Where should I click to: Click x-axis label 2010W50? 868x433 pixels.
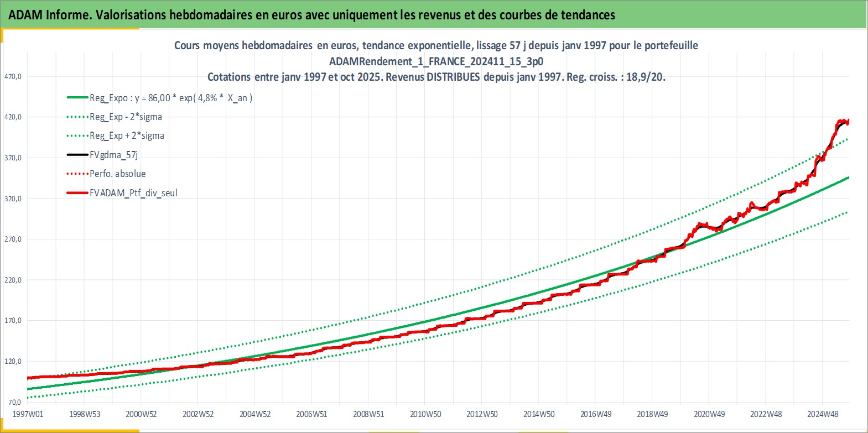pos(425,414)
